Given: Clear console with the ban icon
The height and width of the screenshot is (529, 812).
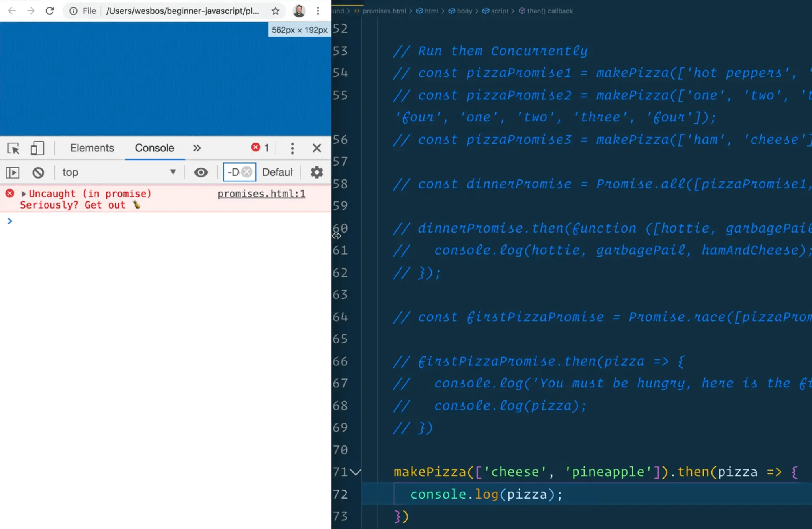Looking at the screenshot, I should [38, 172].
